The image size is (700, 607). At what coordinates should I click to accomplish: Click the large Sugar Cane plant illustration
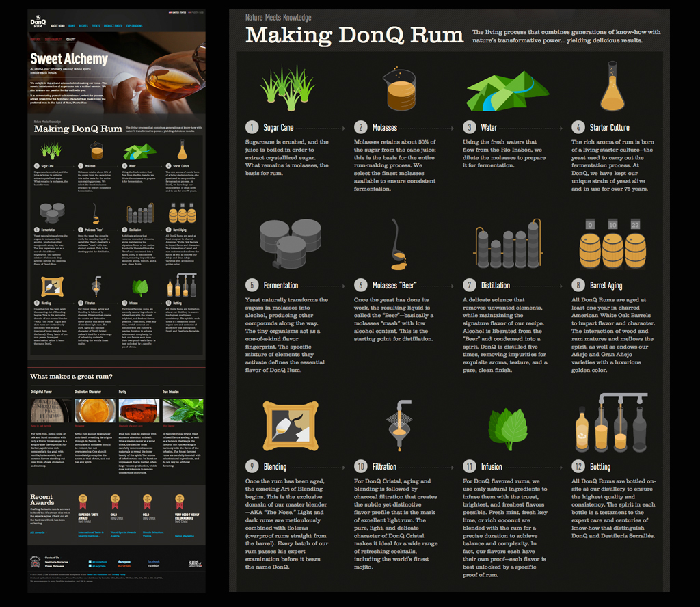[288, 87]
